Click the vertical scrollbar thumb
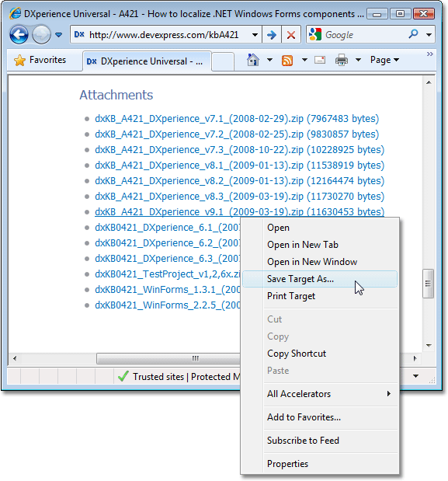 [x=428, y=284]
